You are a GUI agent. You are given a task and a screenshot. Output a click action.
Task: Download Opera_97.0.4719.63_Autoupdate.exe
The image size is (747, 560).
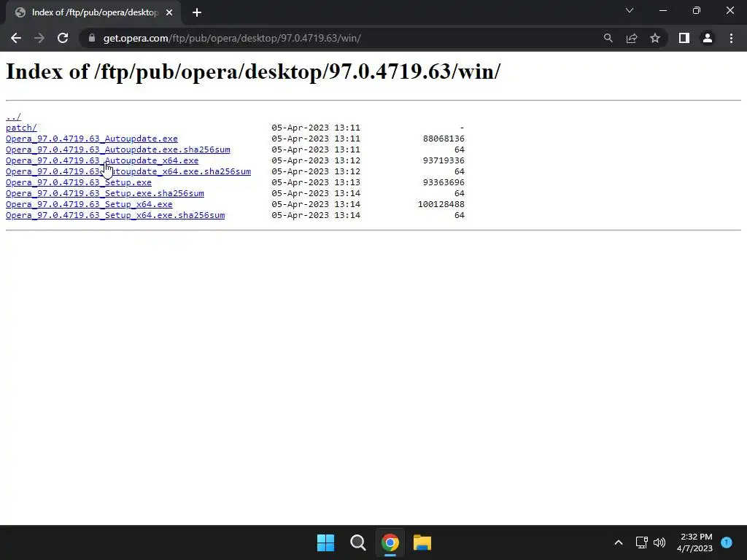click(91, 139)
